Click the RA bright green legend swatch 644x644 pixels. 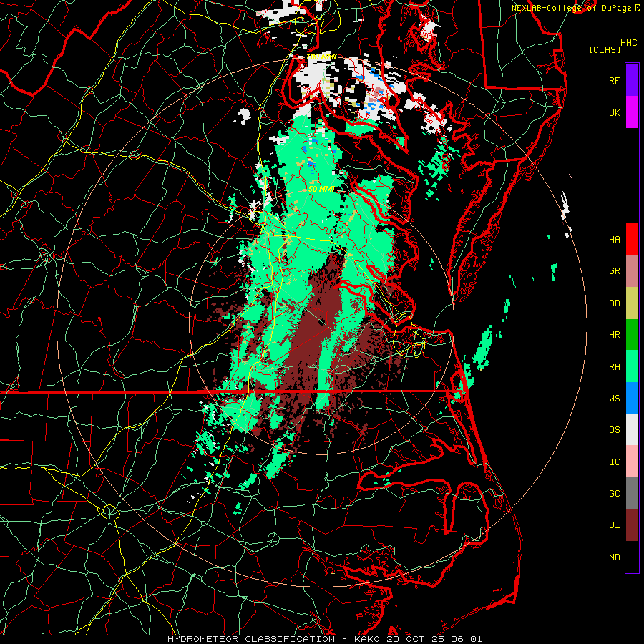coord(632,366)
